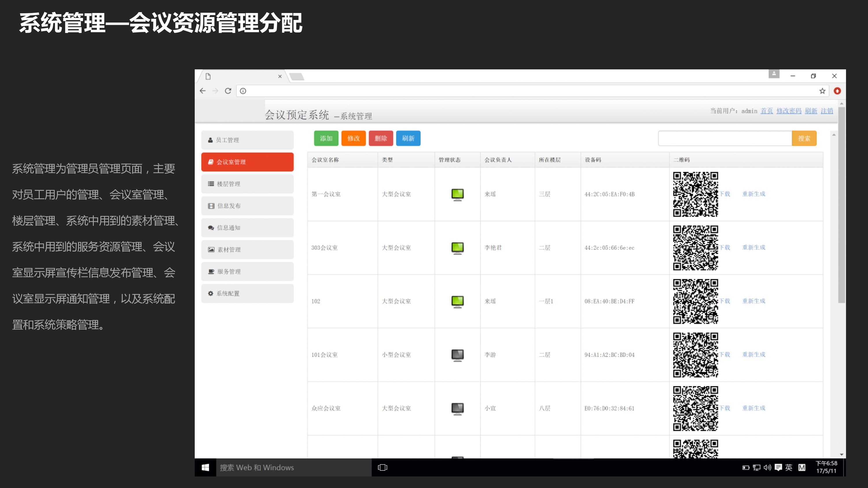868x488 pixels.
Task: Click QR code of 303会议室
Action: click(696, 248)
